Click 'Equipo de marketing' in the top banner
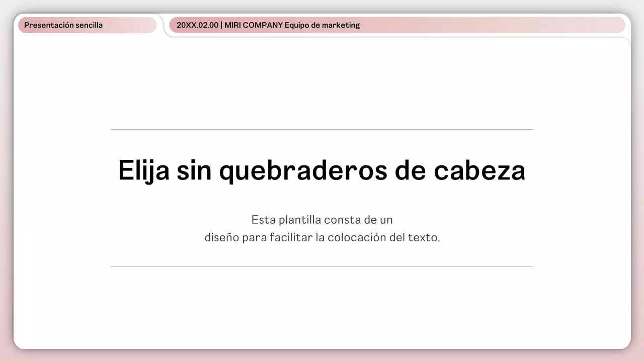 pos(322,25)
